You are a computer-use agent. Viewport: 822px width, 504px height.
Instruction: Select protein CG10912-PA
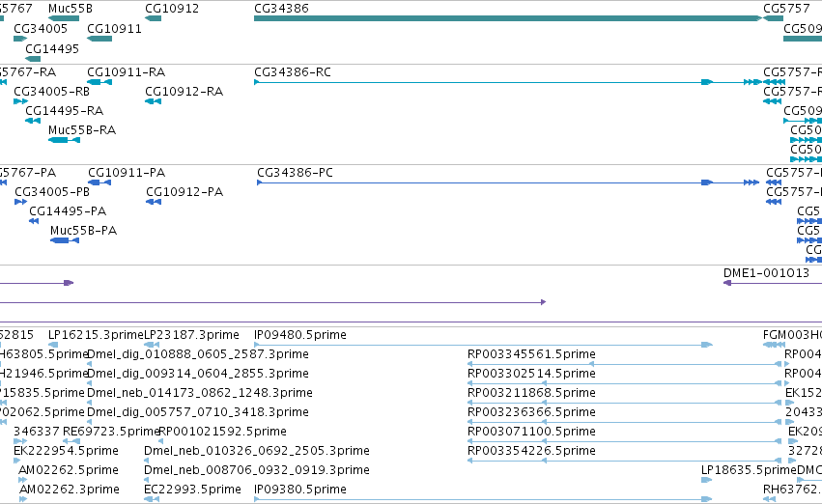(x=184, y=192)
